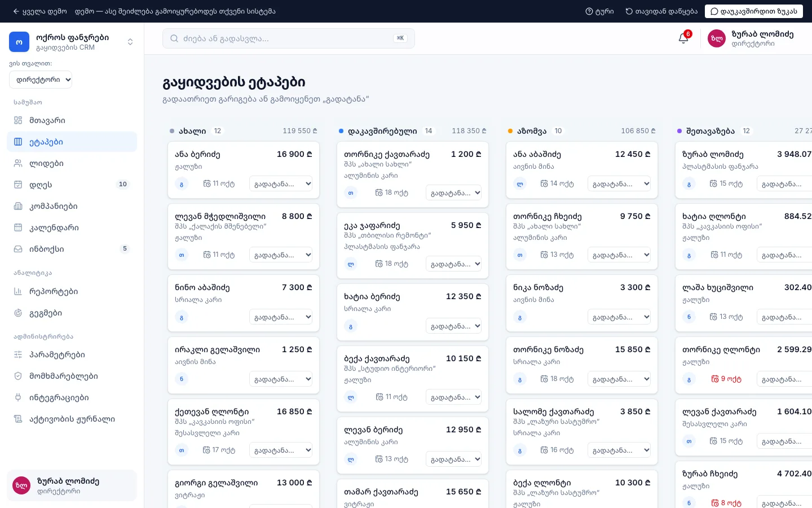This screenshot has width=812, height=508.
Task: Click the კომპანიები building icon
Action: (x=18, y=206)
